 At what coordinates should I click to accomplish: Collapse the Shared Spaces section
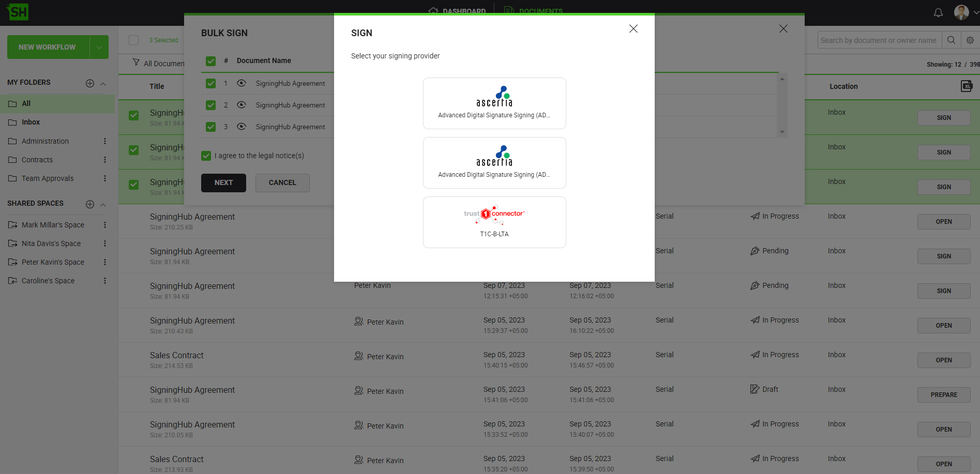(x=103, y=205)
